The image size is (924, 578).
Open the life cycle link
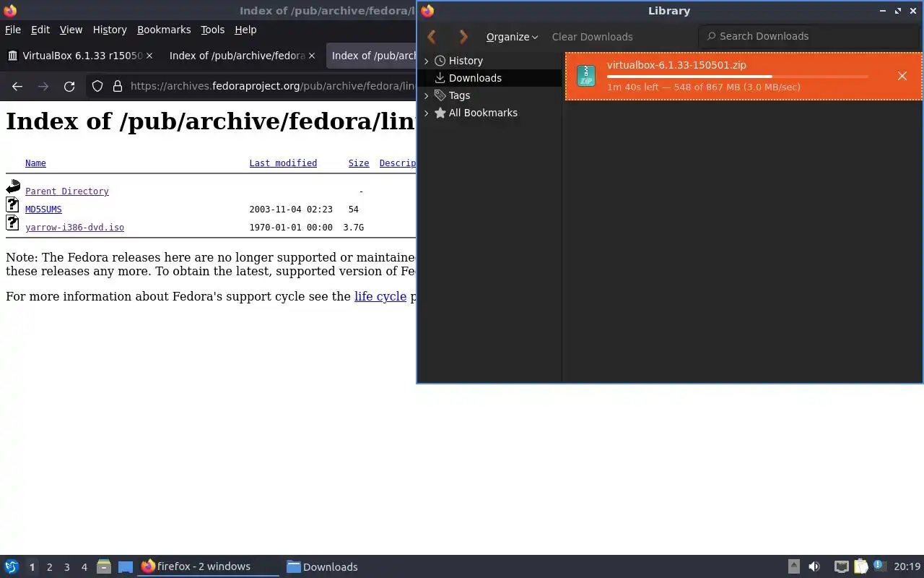(380, 296)
